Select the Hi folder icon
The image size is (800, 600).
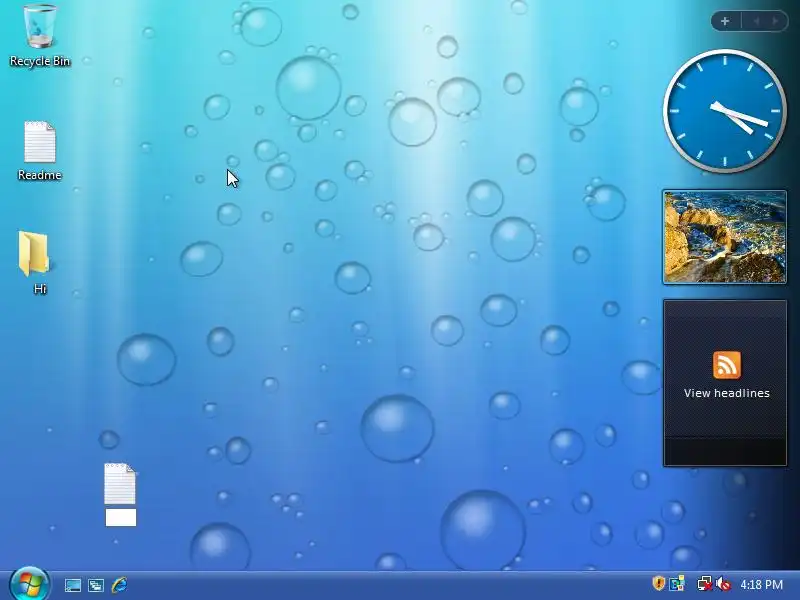coord(36,263)
